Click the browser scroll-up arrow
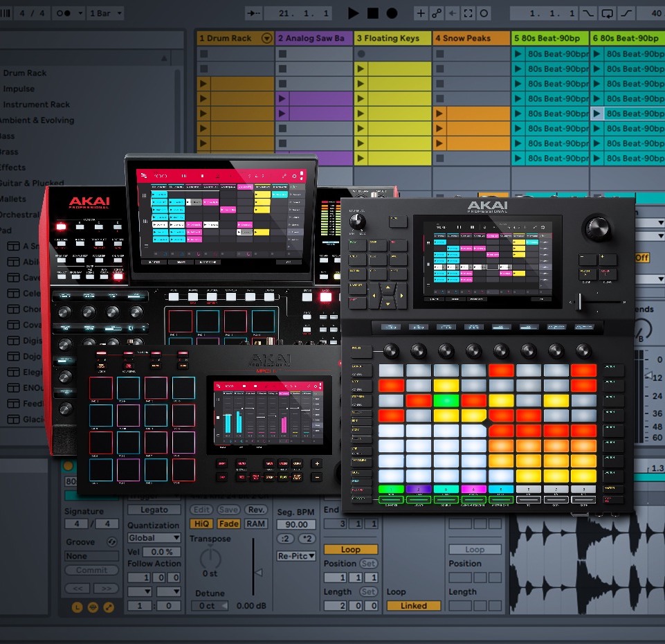This screenshot has width=665, height=644. (164, 57)
